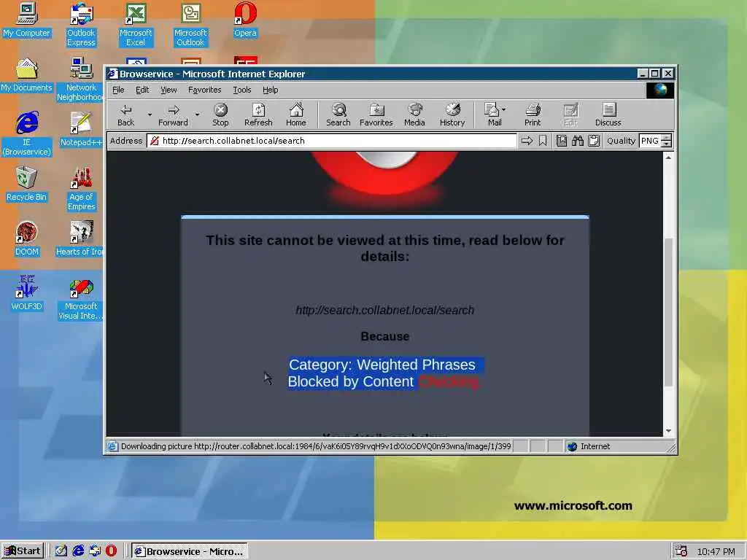
Task: Click the Forward navigation button
Action: pyautogui.click(x=173, y=114)
